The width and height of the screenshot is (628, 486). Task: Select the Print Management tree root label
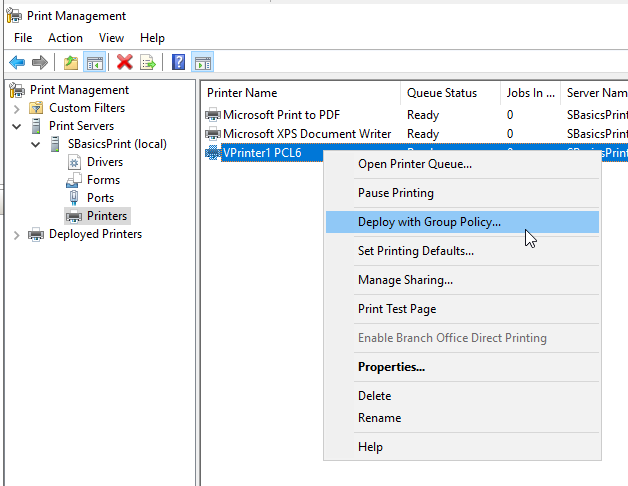click(79, 90)
